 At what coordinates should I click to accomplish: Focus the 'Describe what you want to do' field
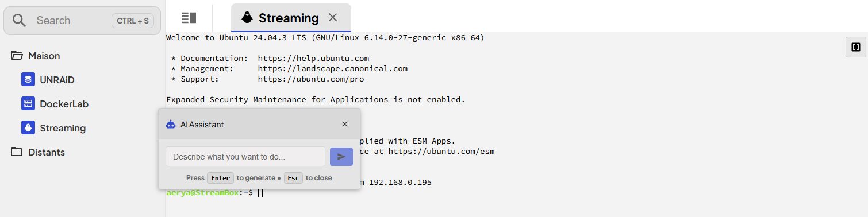click(245, 157)
